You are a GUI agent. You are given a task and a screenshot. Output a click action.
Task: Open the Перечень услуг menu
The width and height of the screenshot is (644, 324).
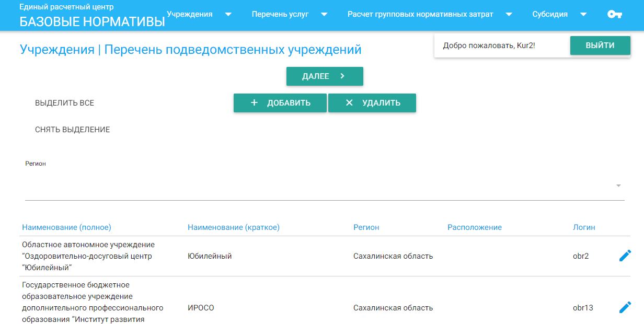pos(281,14)
